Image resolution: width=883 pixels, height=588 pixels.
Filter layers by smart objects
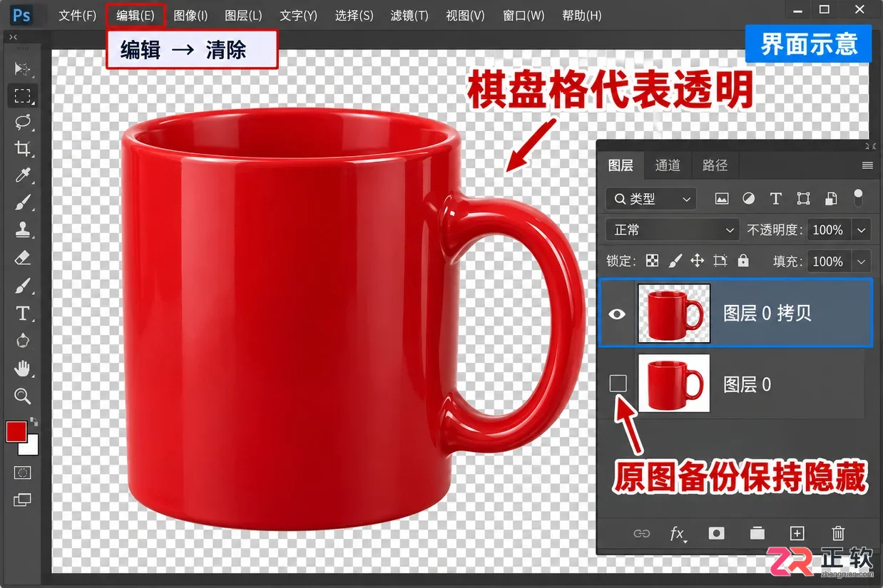tap(831, 199)
